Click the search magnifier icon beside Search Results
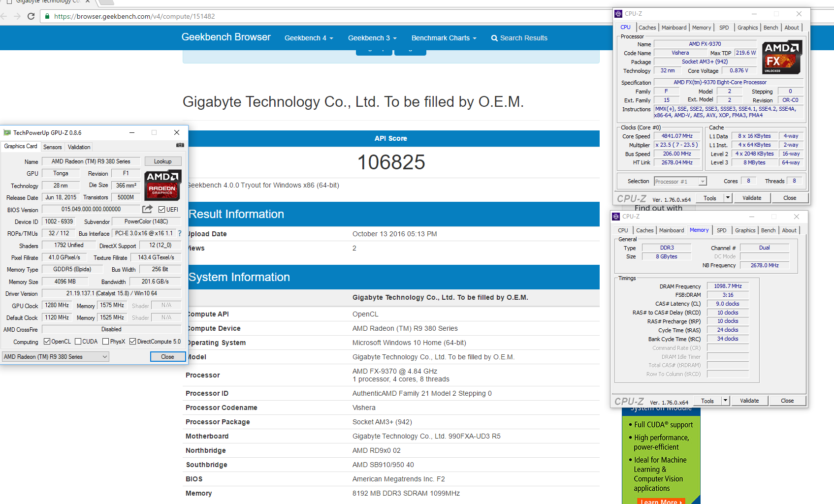Image resolution: width=834 pixels, height=504 pixels. pyautogui.click(x=494, y=38)
